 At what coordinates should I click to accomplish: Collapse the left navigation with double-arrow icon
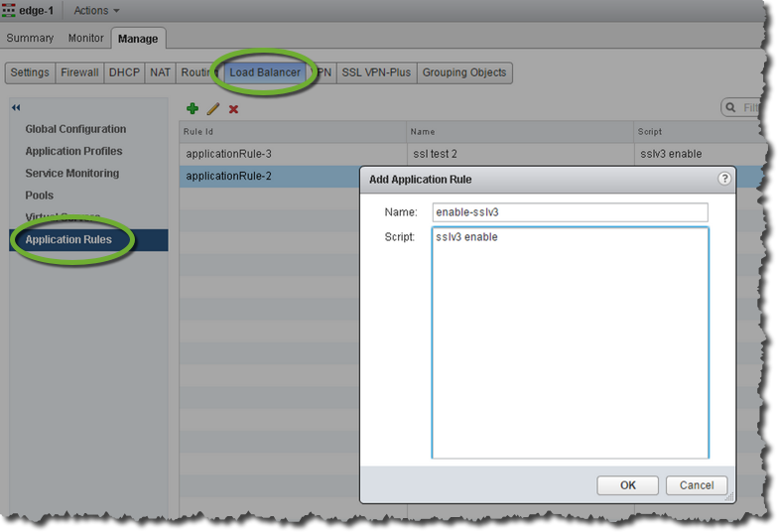[x=16, y=107]
